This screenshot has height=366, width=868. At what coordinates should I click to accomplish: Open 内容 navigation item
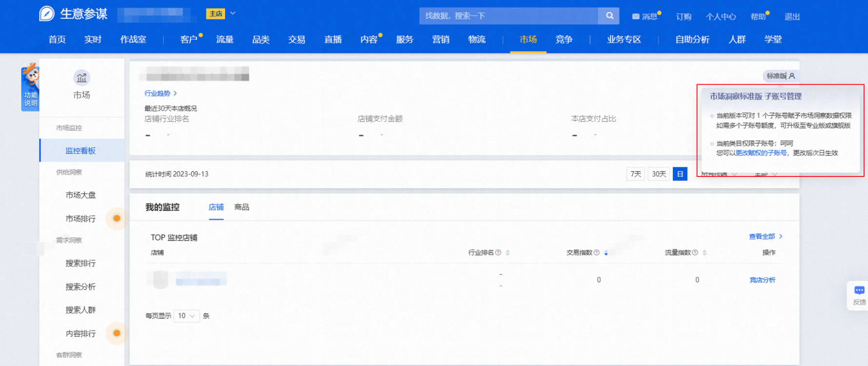click(369, 39)
